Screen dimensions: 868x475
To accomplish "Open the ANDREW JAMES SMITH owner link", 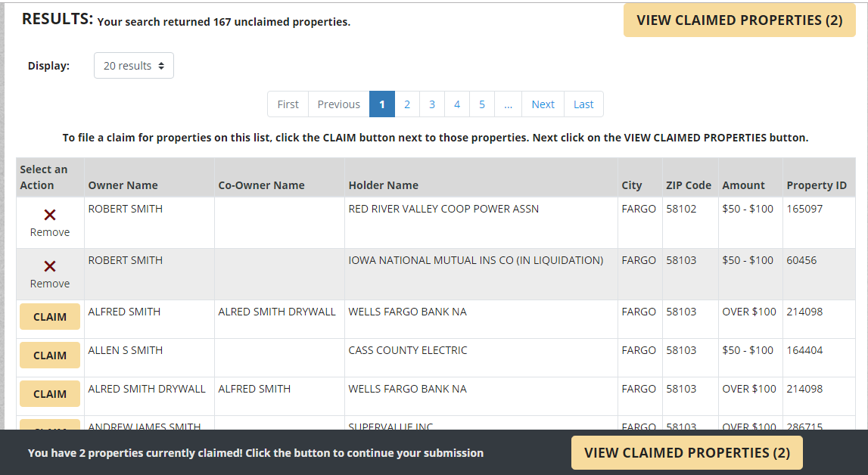I will 147,427.
